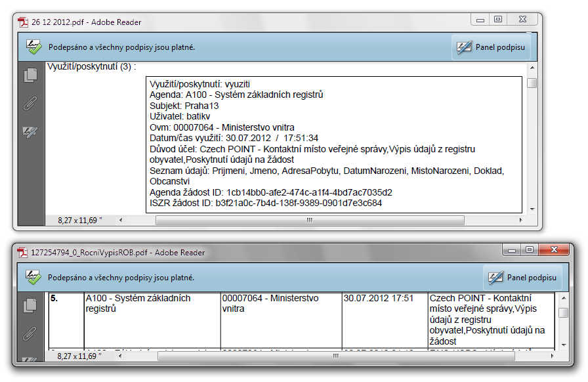Click the 'Agenda žádost ID' line

[271, 192]
